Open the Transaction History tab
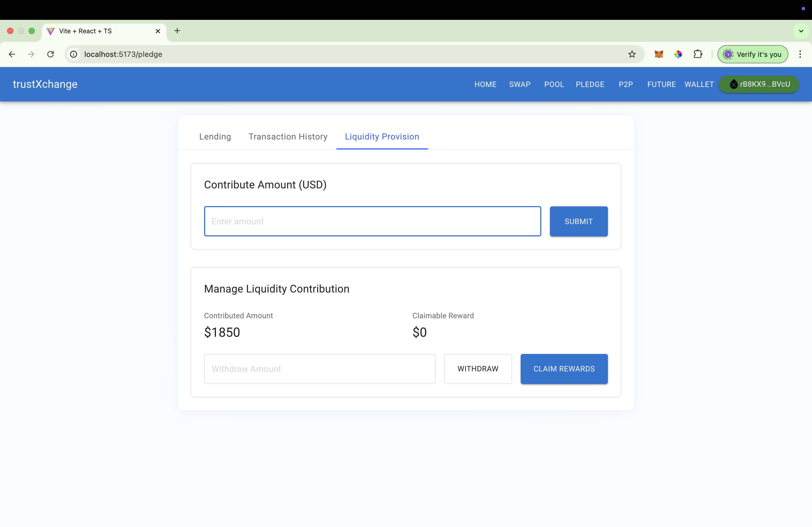Image resolution: width=812 pixels, height=527 pixels. pos(288,136)
